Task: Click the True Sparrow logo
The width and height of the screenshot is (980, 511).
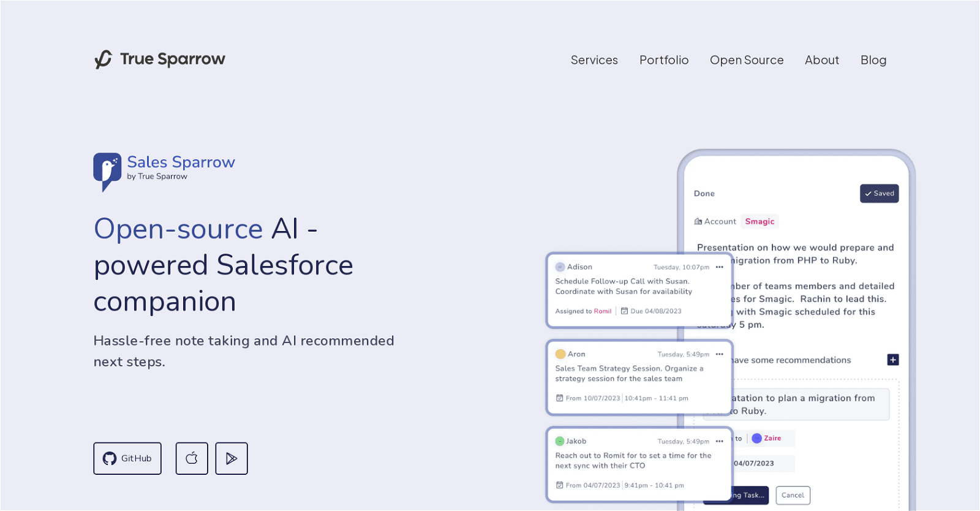Action: [x=160, y=59]
